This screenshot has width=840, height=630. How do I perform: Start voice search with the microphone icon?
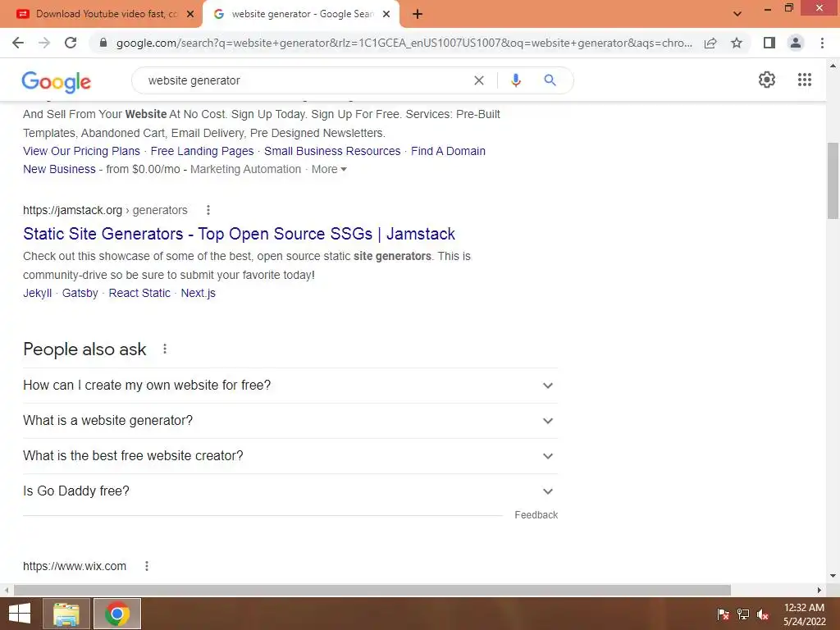(x=515, y=80)
